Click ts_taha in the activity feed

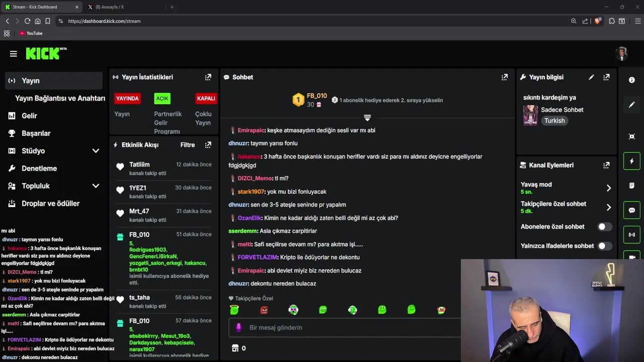(139, 298)
